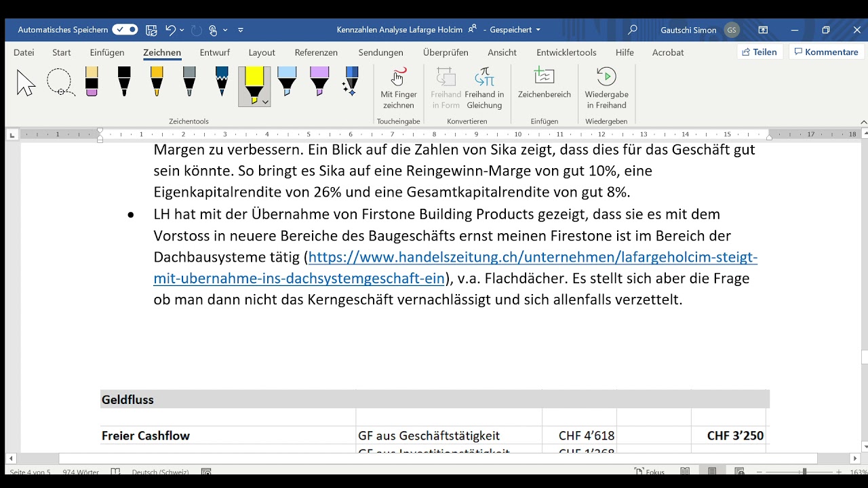Screen dimensions: 868x488
Task: Click the tab stop selector on the ruler
Action: point(12,135)
